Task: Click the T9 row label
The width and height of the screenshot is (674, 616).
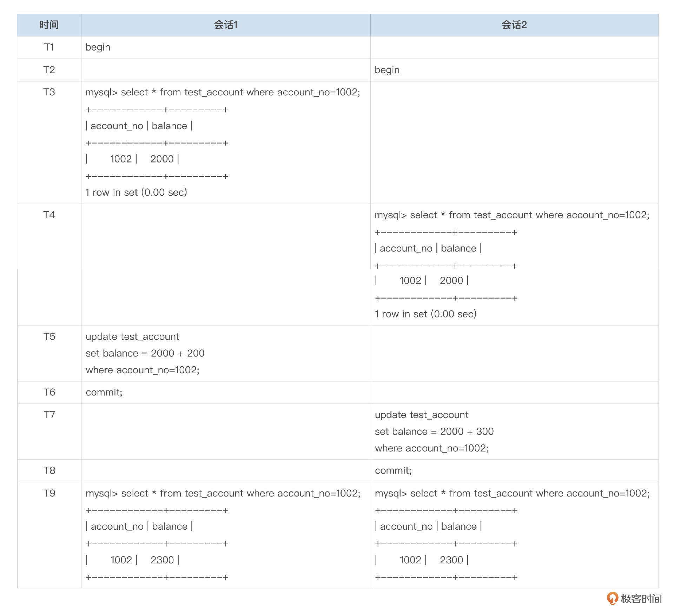Action: click(x=49, y=493)
